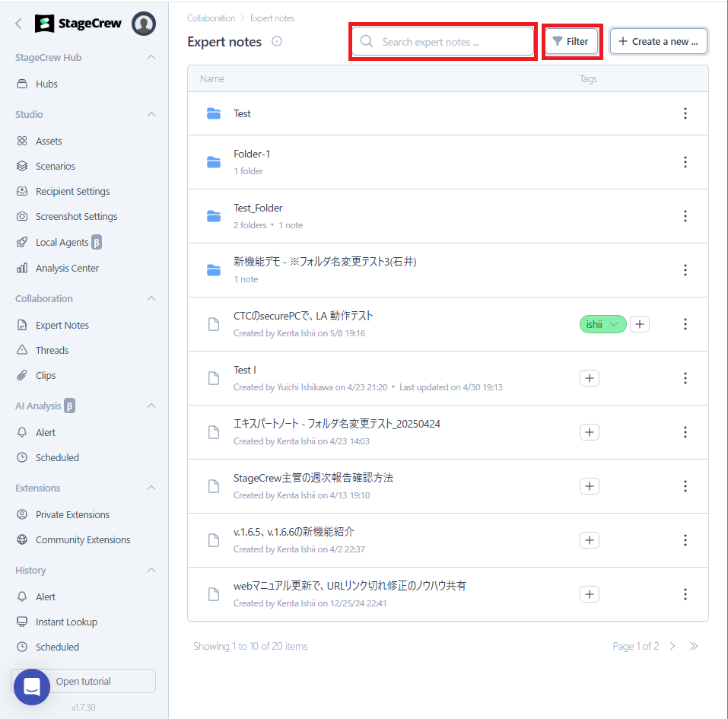This screenshot has width=728, height=719.
Task: Collapse the Collaboration sidebar section
Action: coord(151,299)
